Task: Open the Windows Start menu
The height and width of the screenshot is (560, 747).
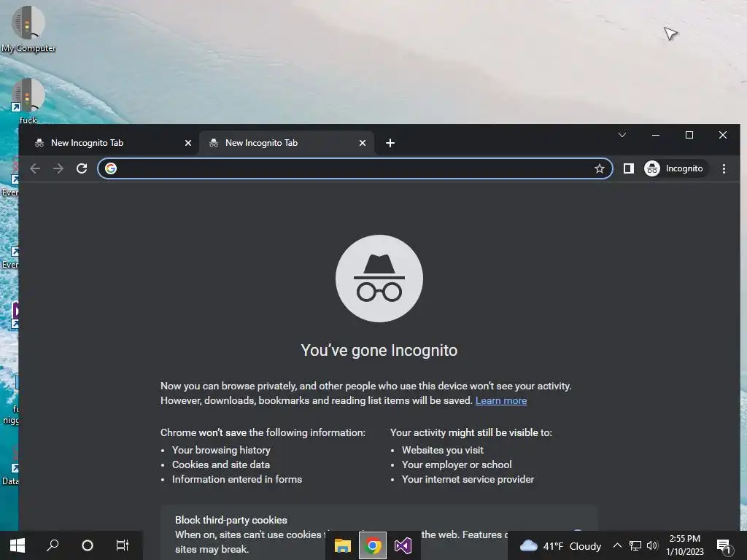Action: pyautogui.click(x=18, y=545)
